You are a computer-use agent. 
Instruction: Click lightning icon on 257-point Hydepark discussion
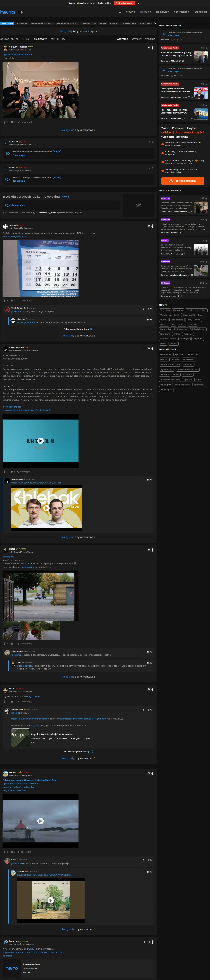coord(207,198)
